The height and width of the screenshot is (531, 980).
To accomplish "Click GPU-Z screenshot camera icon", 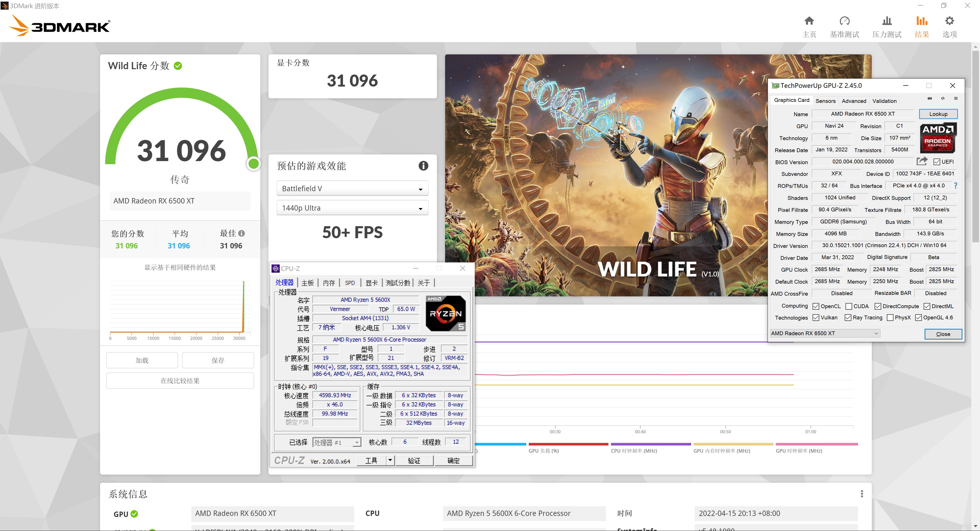I will pyautogui.click(x=929, y=99).
